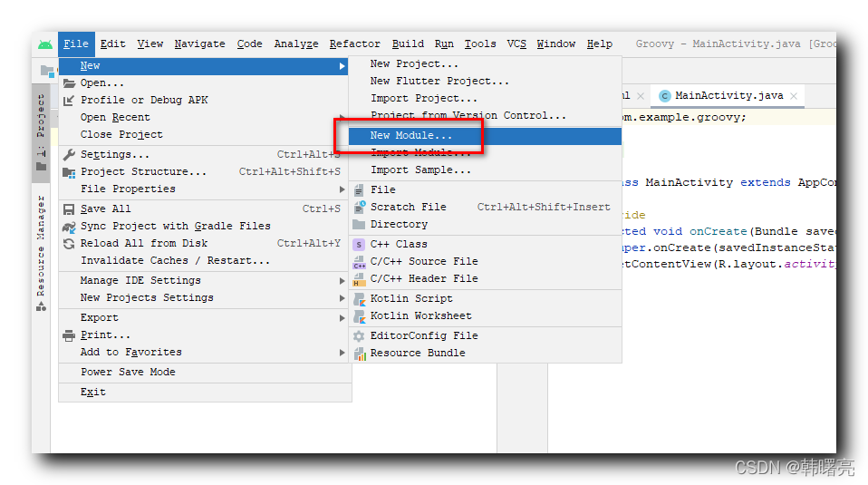868x485 pixels.
Task: Click the Kotlin Script file icon
Action: 360,299
